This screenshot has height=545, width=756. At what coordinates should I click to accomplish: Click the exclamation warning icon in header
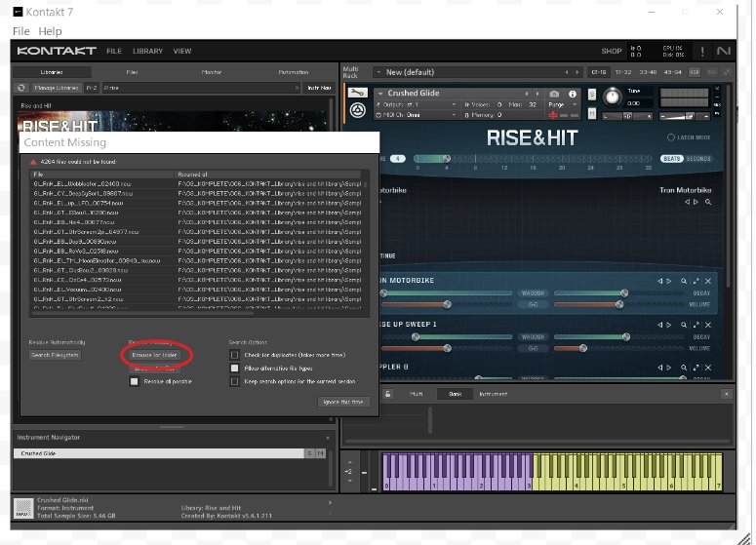click(702, 51)
